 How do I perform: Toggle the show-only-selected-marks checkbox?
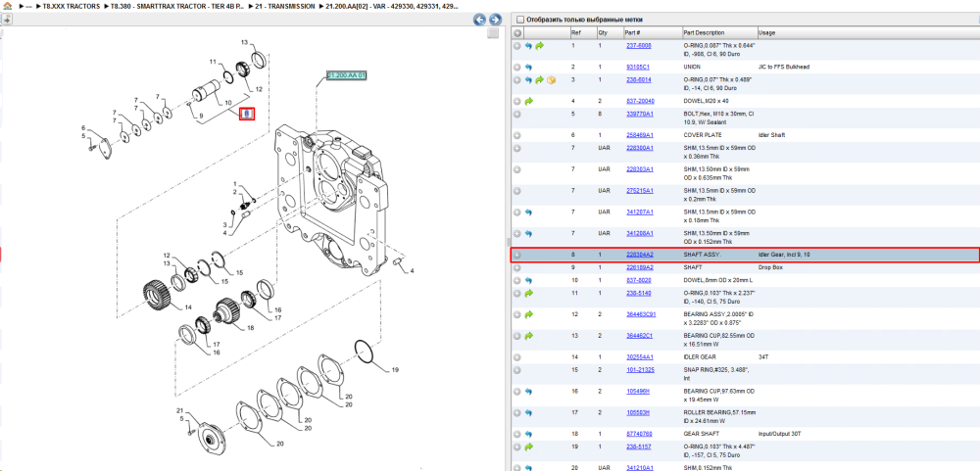point(520,20)
